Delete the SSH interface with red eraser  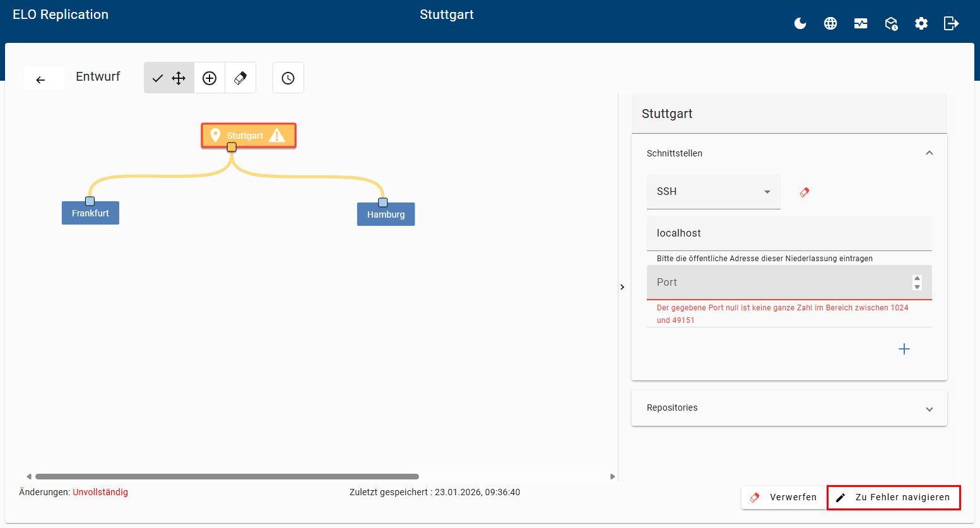click(805, 192)
